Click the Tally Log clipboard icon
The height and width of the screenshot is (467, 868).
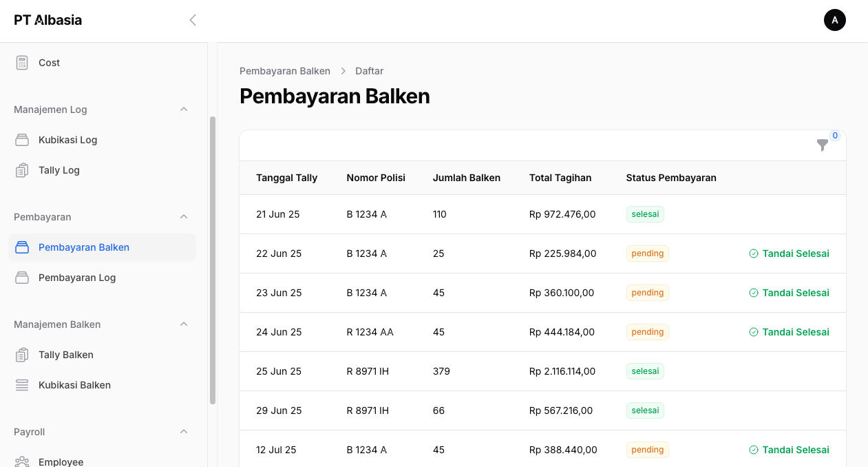pos(22,170)
